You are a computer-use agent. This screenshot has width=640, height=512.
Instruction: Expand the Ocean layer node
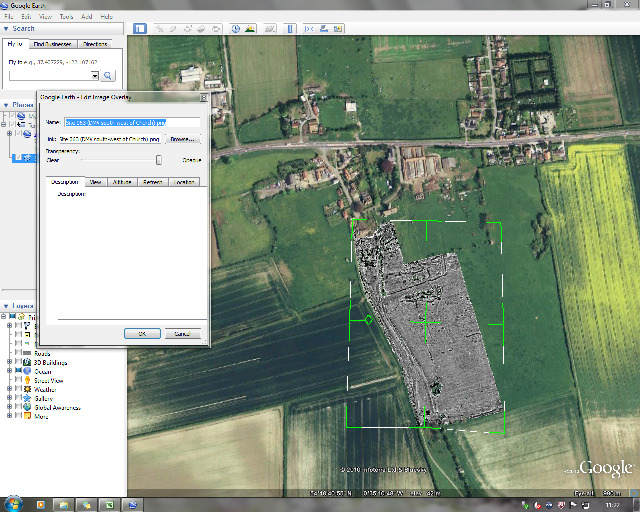pyautogui.click(x=9, y=371)
